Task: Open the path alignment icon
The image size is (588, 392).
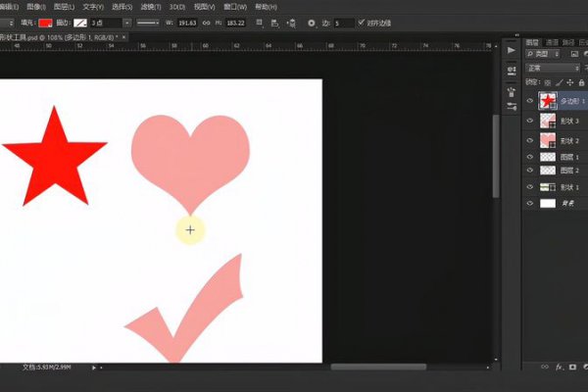Action: pos(274,24)
